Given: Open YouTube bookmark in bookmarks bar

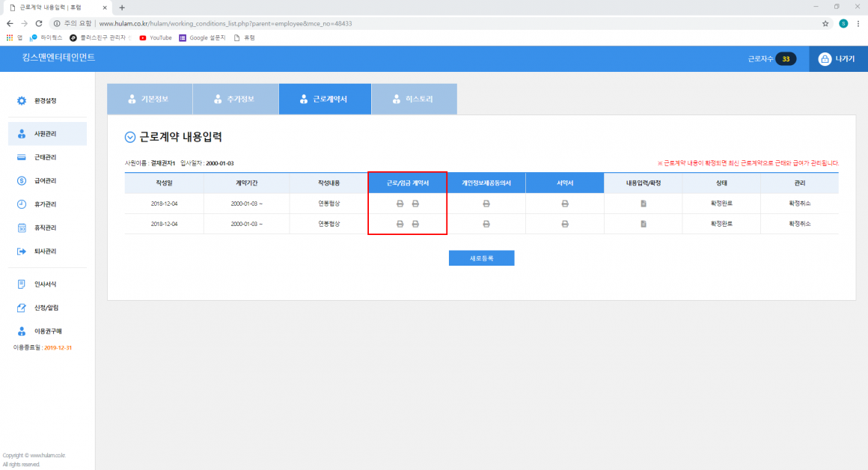Looking at the screenshot, I should click(156, 37).
